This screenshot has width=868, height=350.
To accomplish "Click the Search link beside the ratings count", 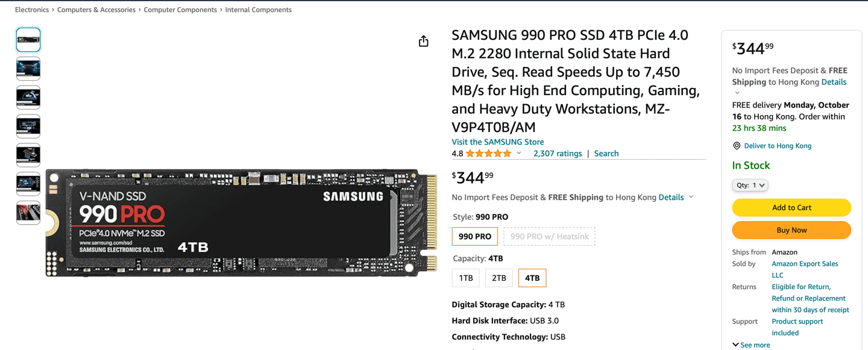I will (x=606, y=153).
